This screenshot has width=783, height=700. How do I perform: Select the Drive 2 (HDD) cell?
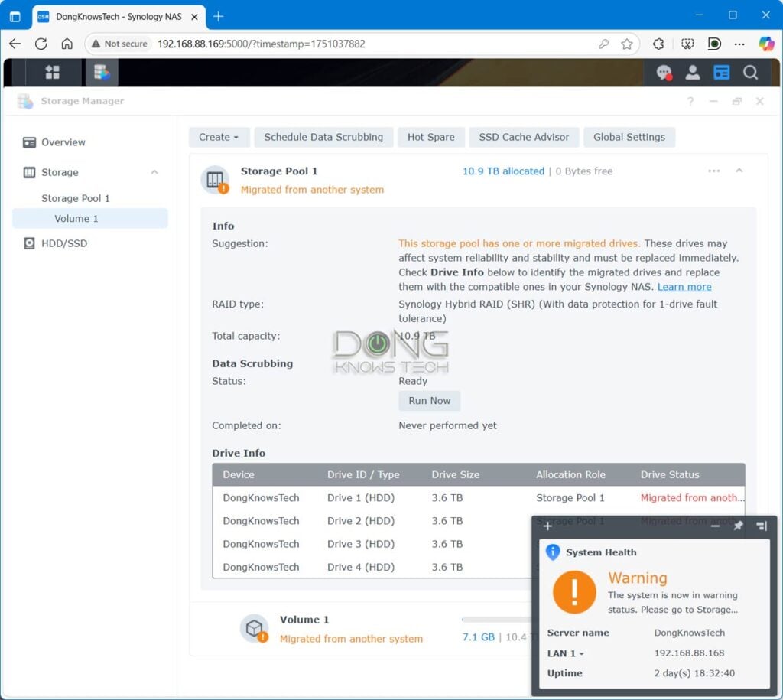pyautogui.click(x=361, y=521)
